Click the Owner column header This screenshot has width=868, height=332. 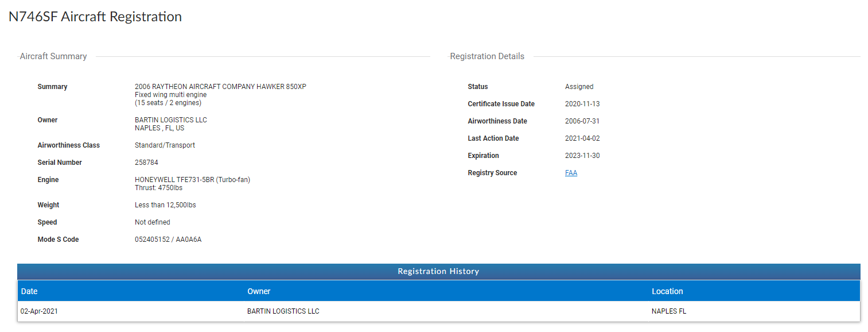(x=259, y=291)
